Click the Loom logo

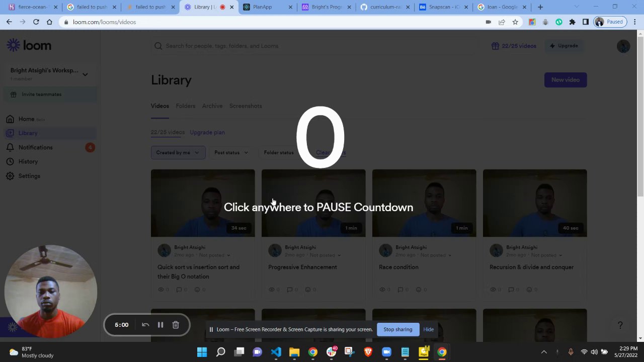coord(29,45)
